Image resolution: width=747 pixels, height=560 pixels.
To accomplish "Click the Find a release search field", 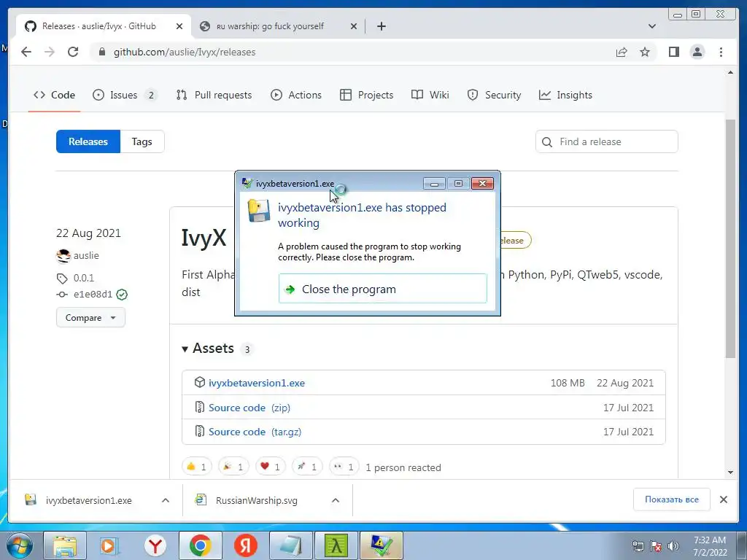I will pyautogui.click(x=606, y=141).
